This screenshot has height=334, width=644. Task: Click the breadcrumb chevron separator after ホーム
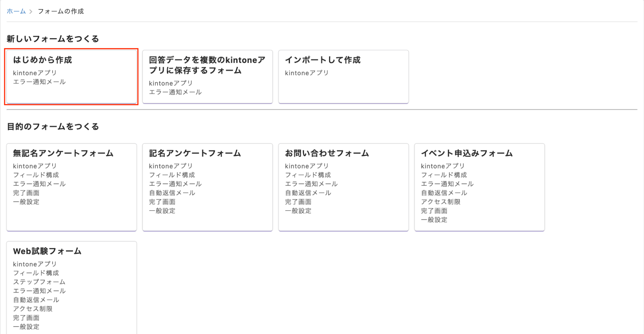[x=31, y=12]
